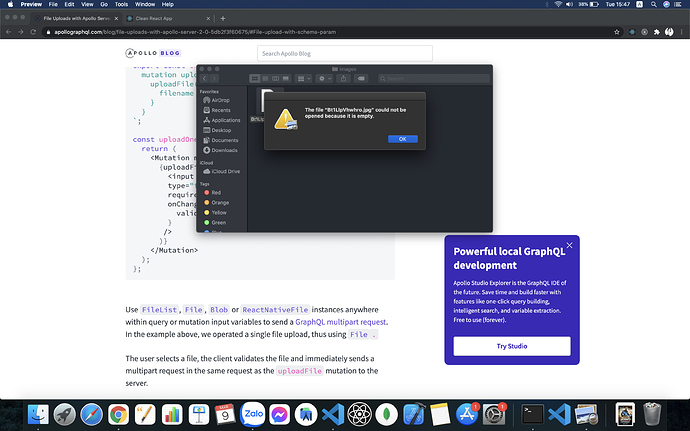Open View menu in menu bar
Viewport: 690px width, 431px height.
coord(87,4)
